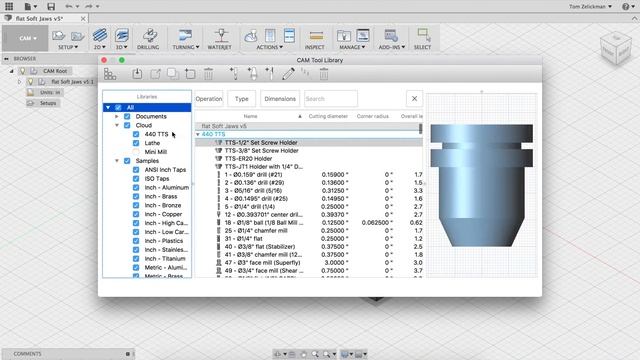The width and height of the screenshot is (640, 360).
Task: Click the Save icon in the top bar
Action: point(51,7)
